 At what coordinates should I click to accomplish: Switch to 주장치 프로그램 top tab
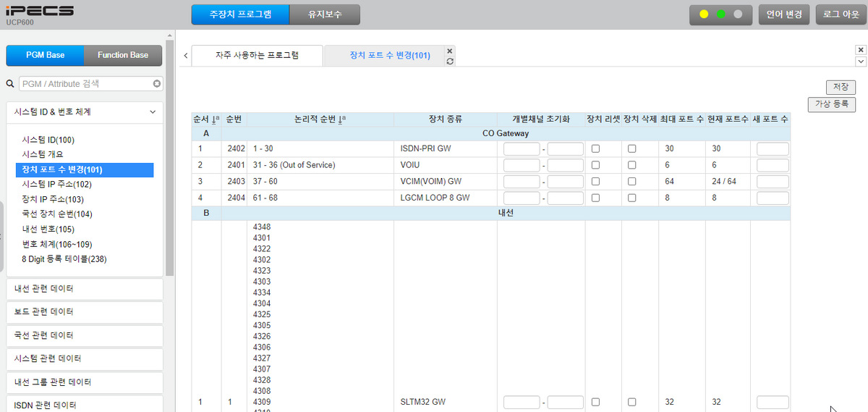tap(240, 14)
